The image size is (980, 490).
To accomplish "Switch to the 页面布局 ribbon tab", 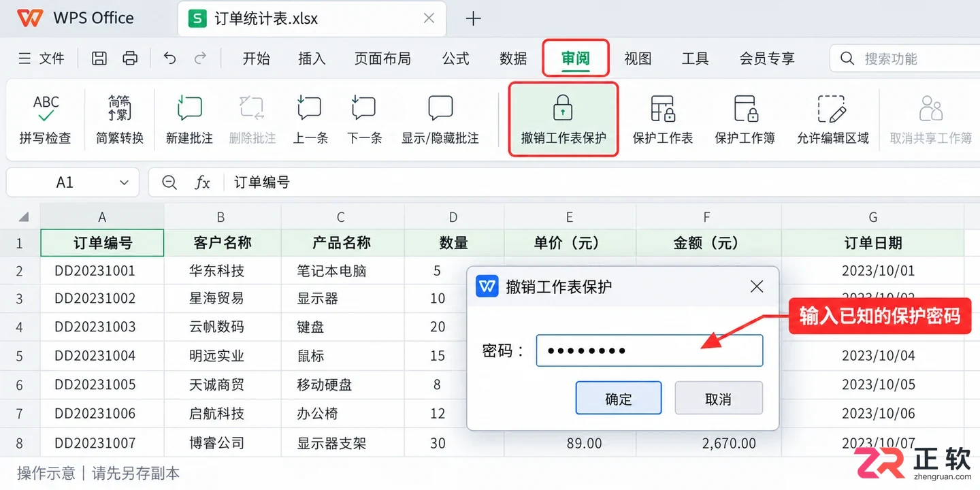I will tap(382, 59).
